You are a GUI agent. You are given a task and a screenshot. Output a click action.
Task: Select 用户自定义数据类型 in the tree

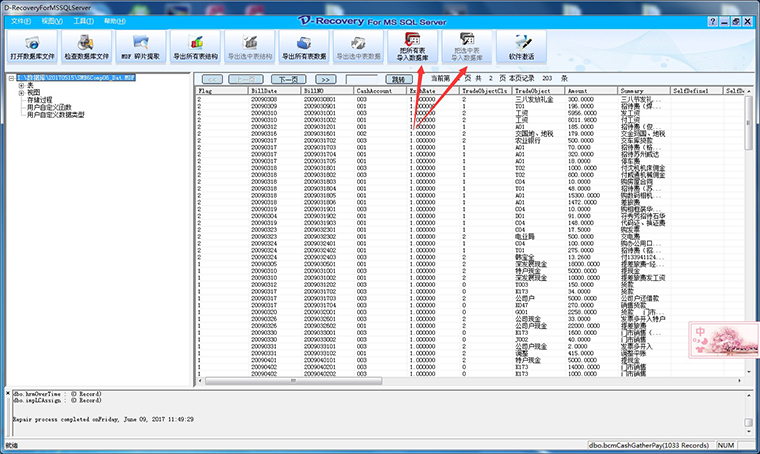55,115
